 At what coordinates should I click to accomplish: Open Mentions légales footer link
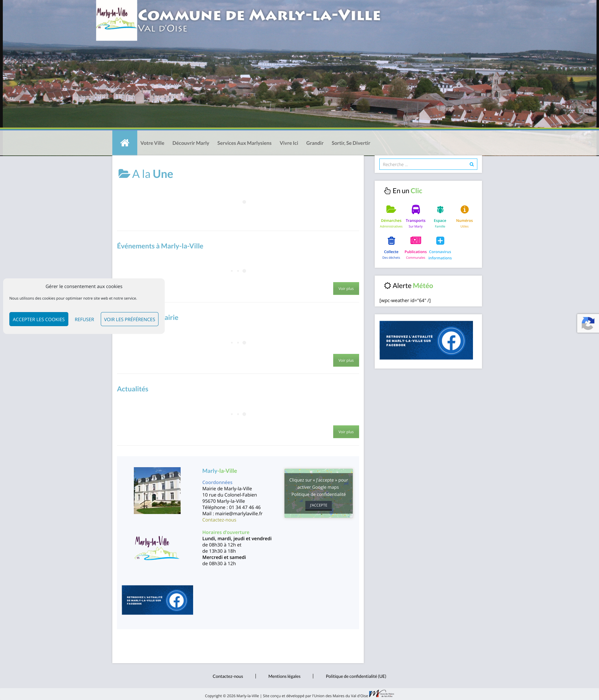pyautogui.click(x=284, y=676)
